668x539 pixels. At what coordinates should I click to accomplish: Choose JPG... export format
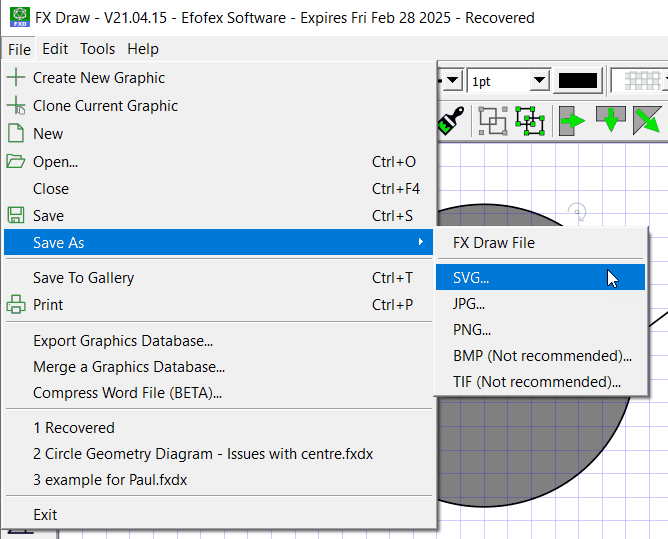[x=540, y=304]
